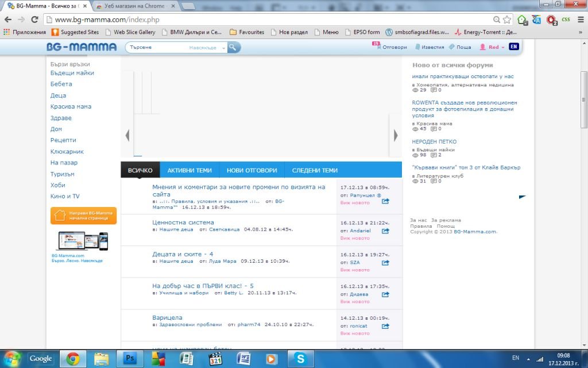Image resolution: width=588 pixels, height=368 pixels.
Task: Switch site language with the EN toggle
Action: (513, 47)
